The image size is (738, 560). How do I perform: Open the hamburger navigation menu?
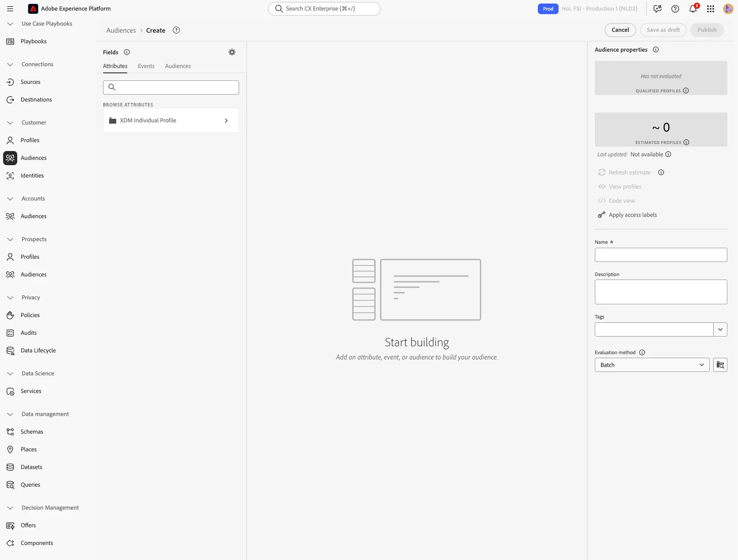tap(10, 9)
